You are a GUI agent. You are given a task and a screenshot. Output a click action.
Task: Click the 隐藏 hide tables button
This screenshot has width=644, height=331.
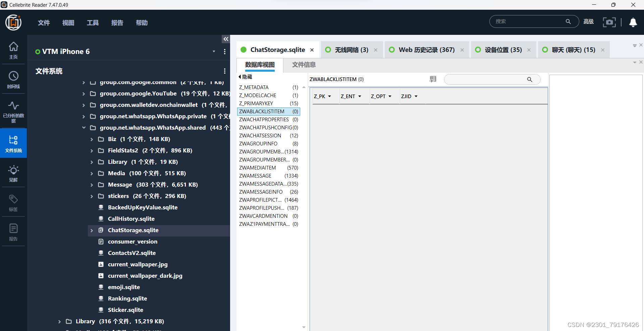coord(246,77)
